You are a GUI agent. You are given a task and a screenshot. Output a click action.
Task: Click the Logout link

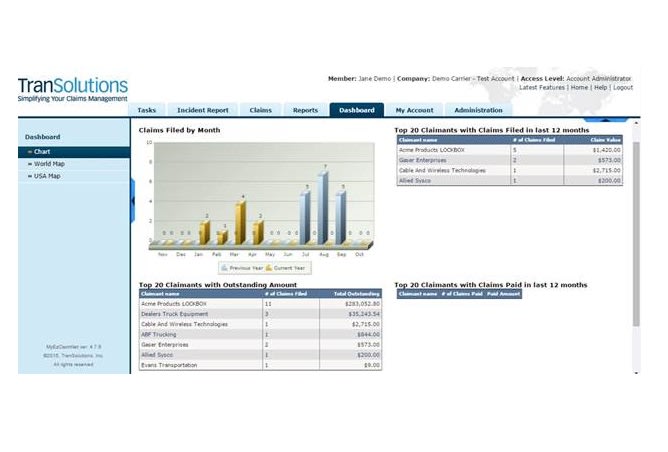pyautogui.click(x=623, y=87)
